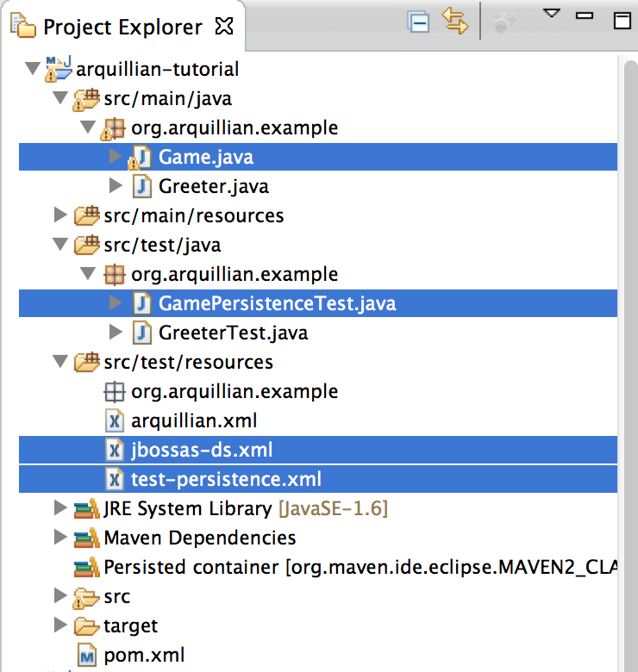Click the Game.java file icon

coord(140,158)
